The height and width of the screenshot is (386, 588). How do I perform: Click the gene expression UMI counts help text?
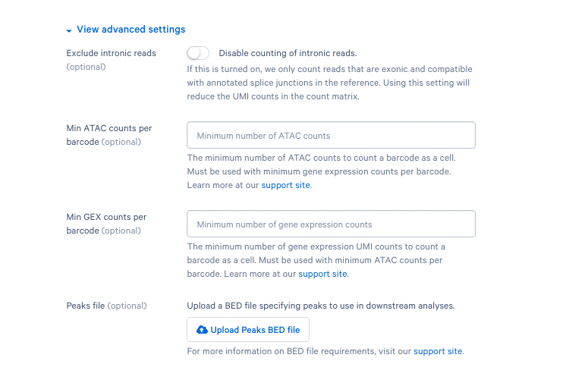point(316,260)
